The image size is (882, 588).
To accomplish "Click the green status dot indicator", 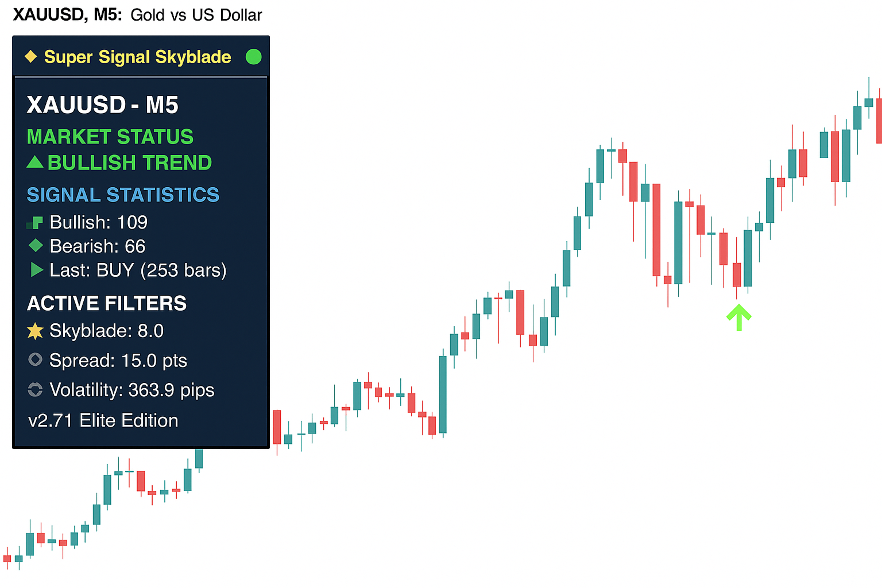I will click(x=253, y=57).
